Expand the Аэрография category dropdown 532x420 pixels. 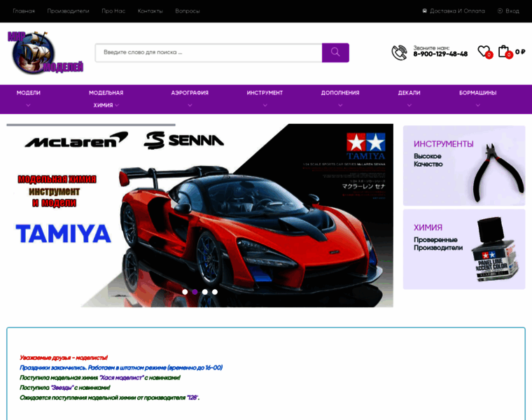(x=190, y=99)
